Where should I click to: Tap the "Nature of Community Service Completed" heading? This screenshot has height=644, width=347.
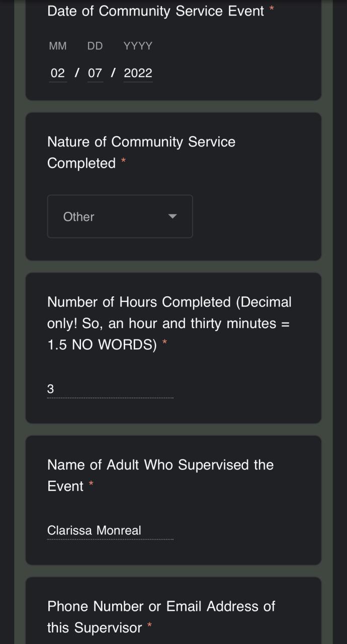pos(141,152)
